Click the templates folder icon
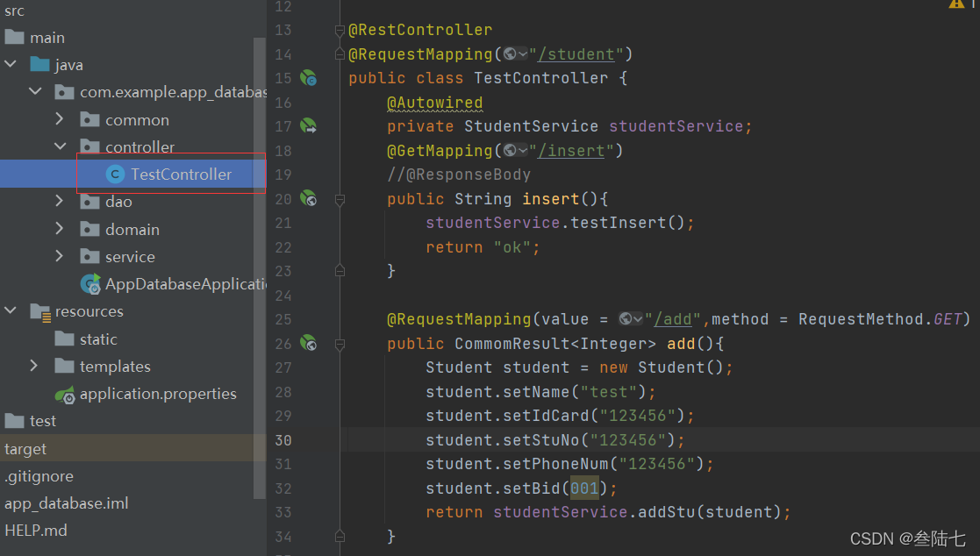The width and height of the screenshot is (980, 556). [x=64, y=366]
